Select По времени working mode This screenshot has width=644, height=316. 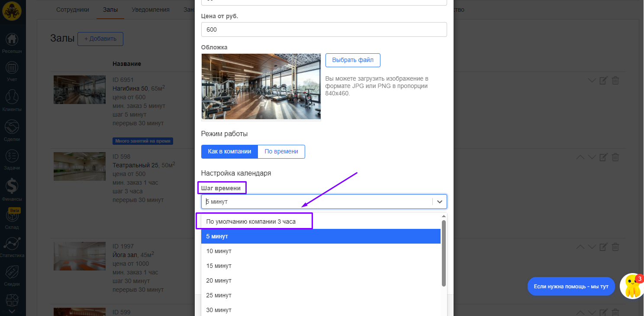(x=281, y=152)
